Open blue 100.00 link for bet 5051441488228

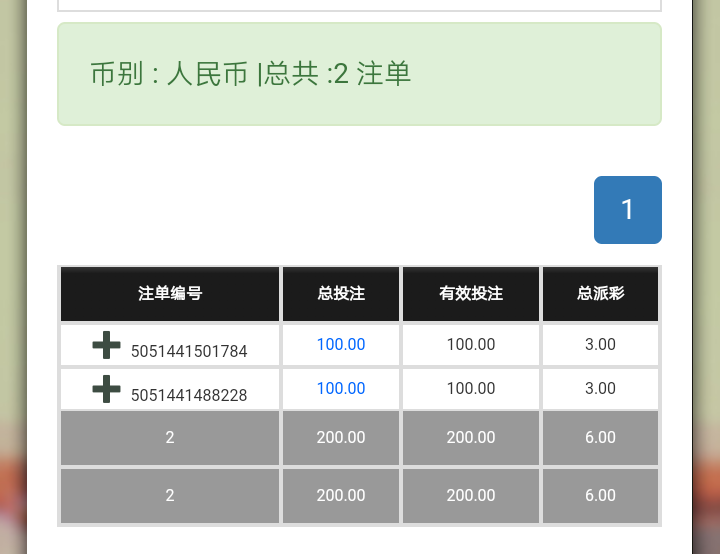coord(341,389)
